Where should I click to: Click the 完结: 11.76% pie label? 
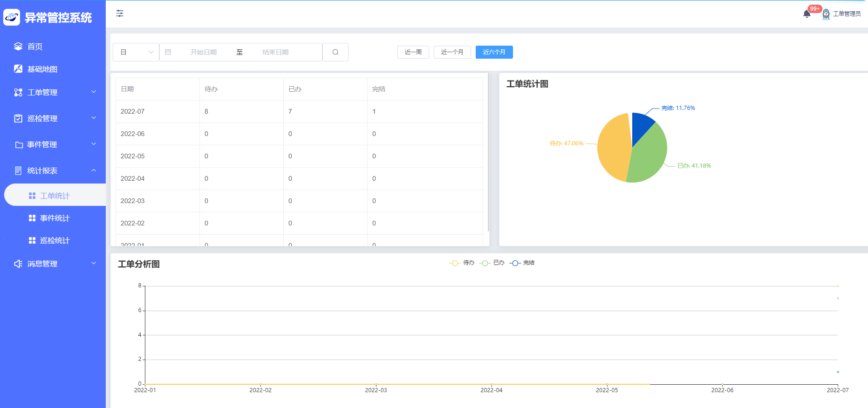(x=678, y=108)
